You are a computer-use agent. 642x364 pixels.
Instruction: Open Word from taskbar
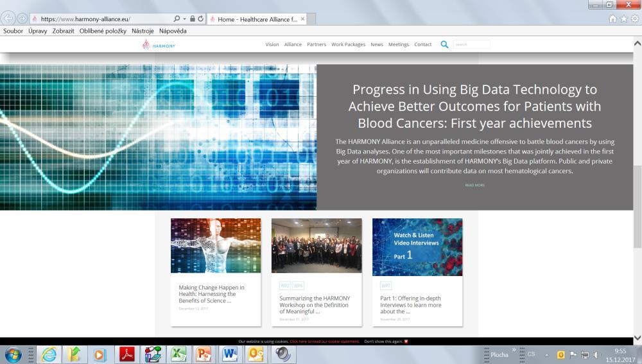pyautogui.click(x=230, y=354)
